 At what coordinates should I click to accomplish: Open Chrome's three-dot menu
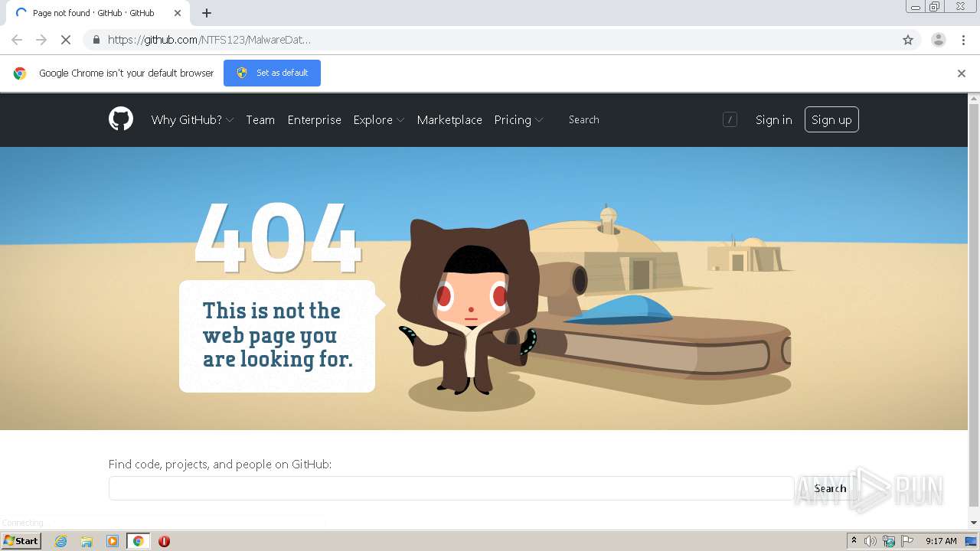pos(963,40)
